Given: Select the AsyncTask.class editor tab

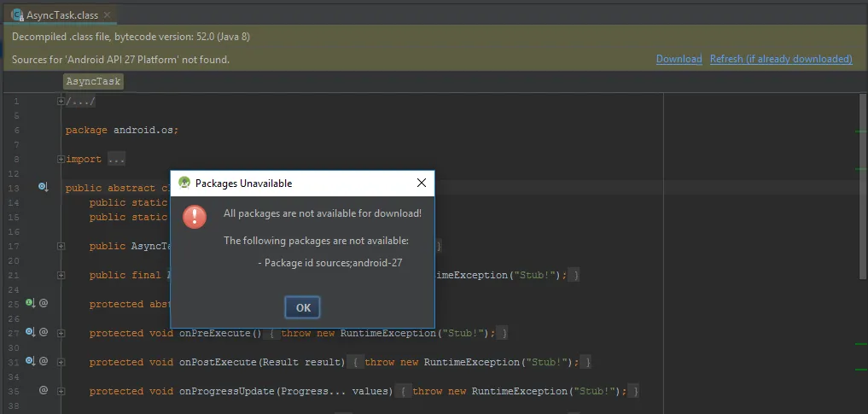Looking at the screenshot, I should pos(61,15).
